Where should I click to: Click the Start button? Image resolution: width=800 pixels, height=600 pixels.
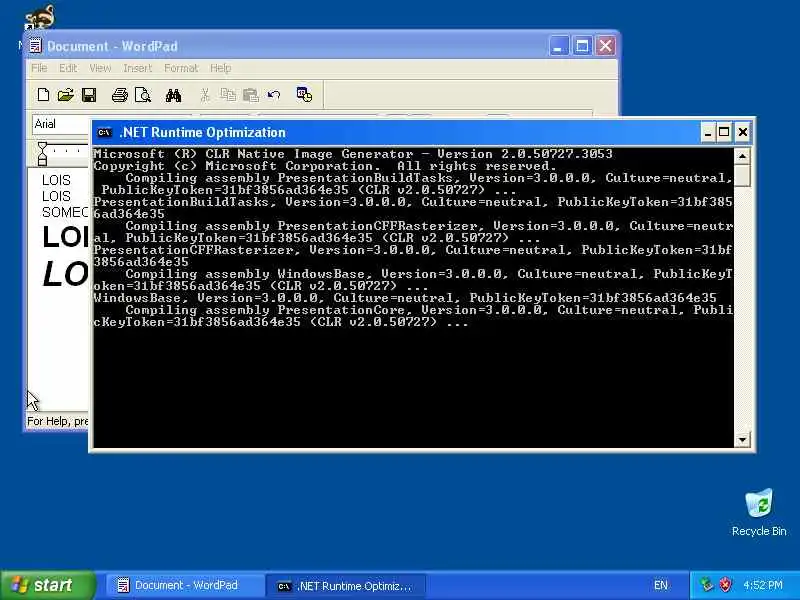pyautogui.click(x=47, y=585)
